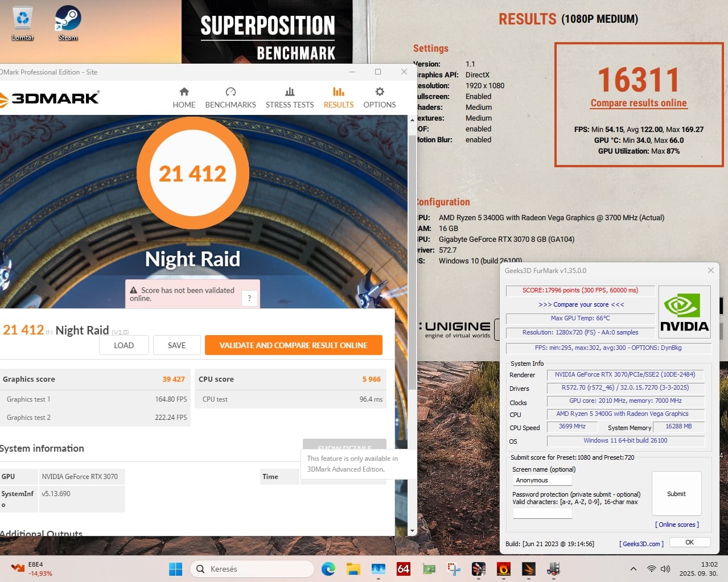The image size is (728, 582).
Task: Click OK in the FurMark dialog
Action: 689,542
